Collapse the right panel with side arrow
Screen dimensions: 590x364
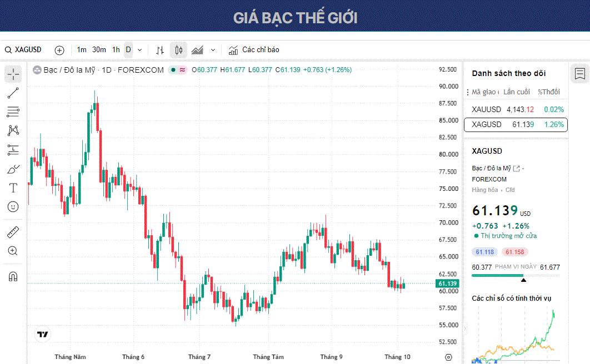[464, 328]
